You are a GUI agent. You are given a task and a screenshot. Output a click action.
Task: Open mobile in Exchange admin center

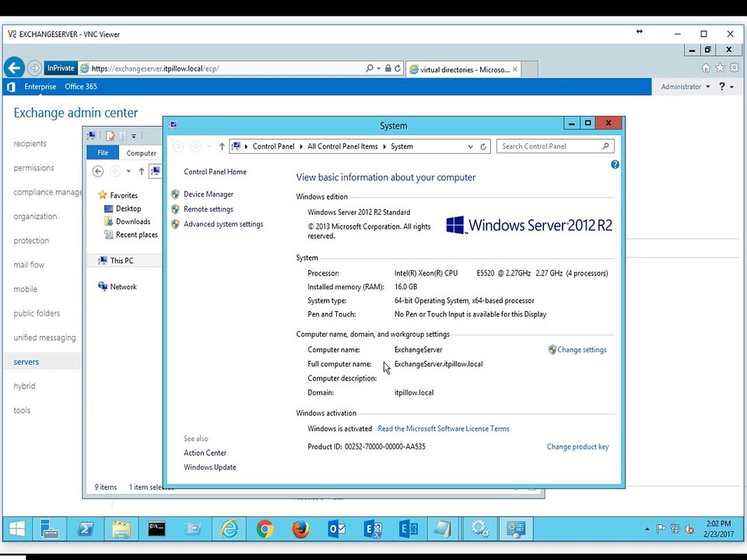pos(25,289)
